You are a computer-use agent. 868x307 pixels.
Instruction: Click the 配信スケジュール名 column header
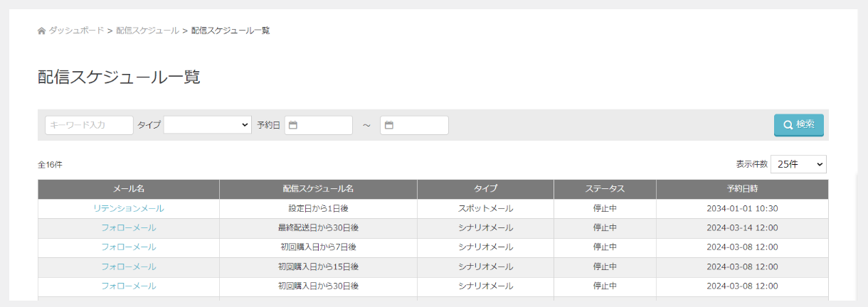click(x=318, y=189)
